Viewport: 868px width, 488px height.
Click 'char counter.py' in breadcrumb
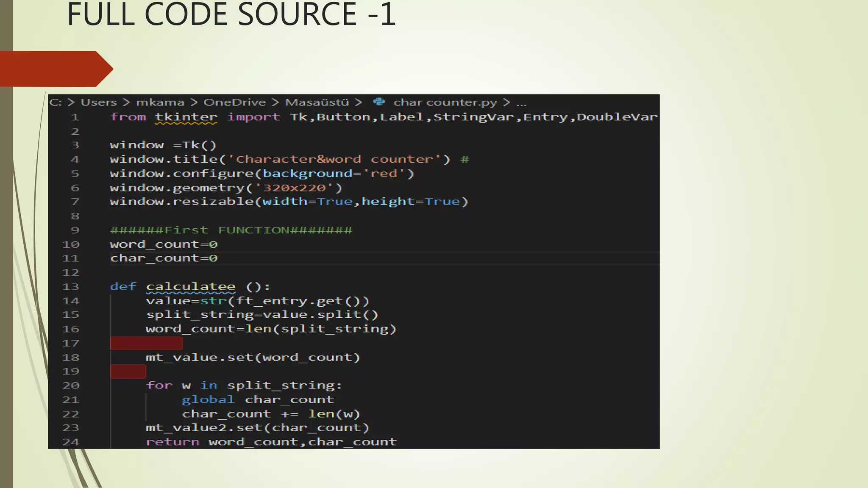point(445,103)
